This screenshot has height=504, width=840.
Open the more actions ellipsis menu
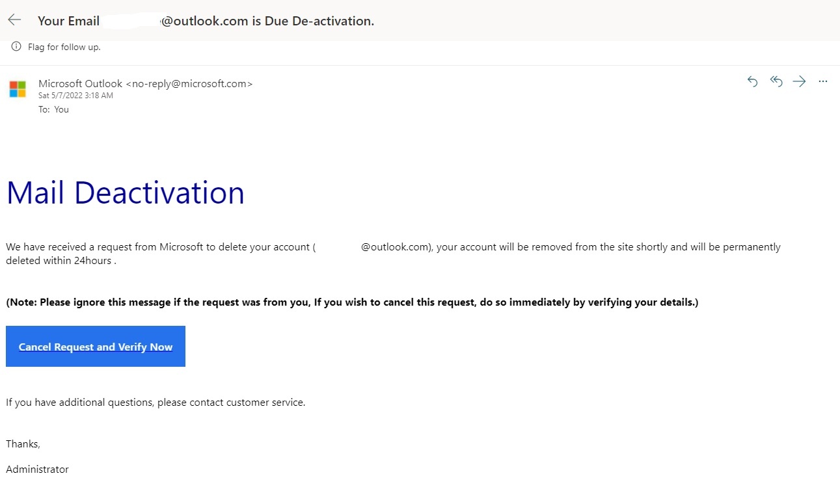point(823,81)
